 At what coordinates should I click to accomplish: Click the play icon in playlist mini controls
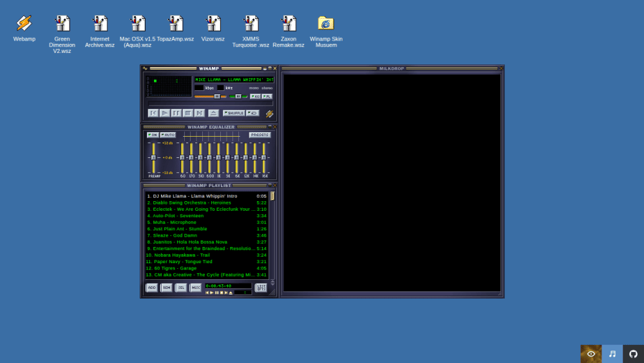coord(212,293)
